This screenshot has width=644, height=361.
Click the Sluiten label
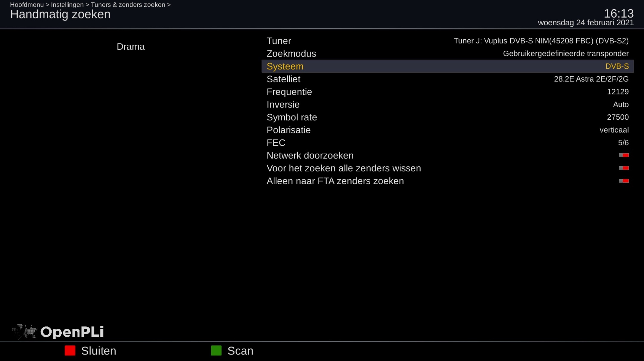[x=99, y=351]
